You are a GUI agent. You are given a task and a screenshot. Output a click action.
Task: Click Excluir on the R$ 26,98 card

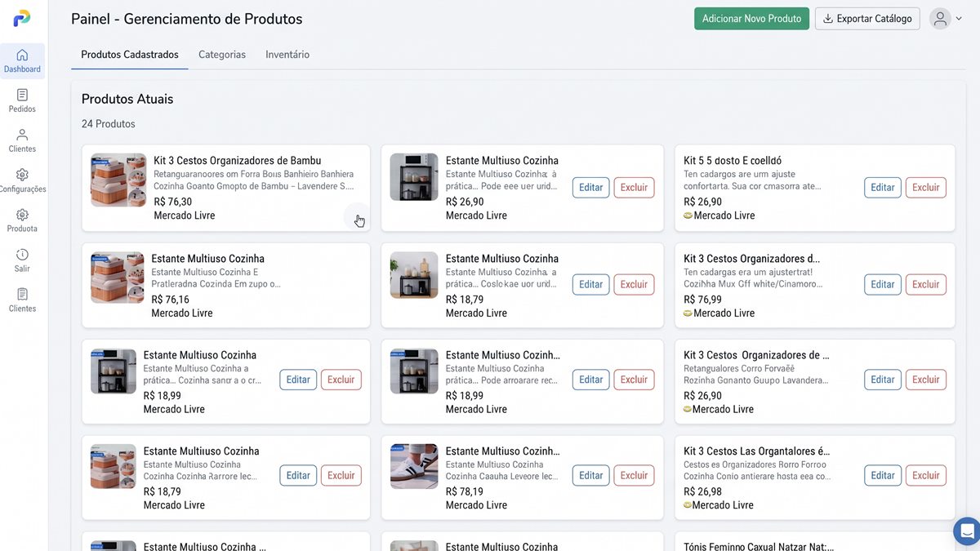tap(926, 476)
